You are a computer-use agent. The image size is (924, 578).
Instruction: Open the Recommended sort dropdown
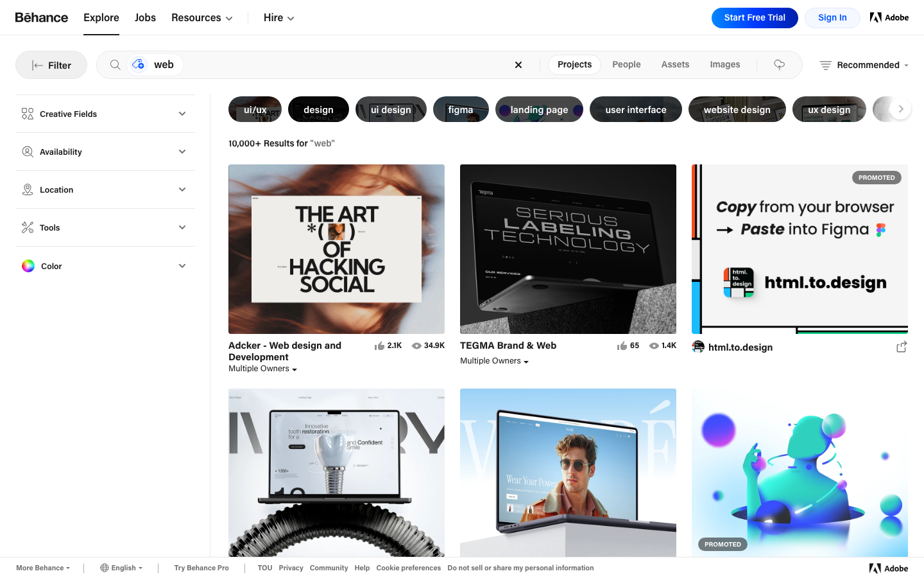click(864, 65)
